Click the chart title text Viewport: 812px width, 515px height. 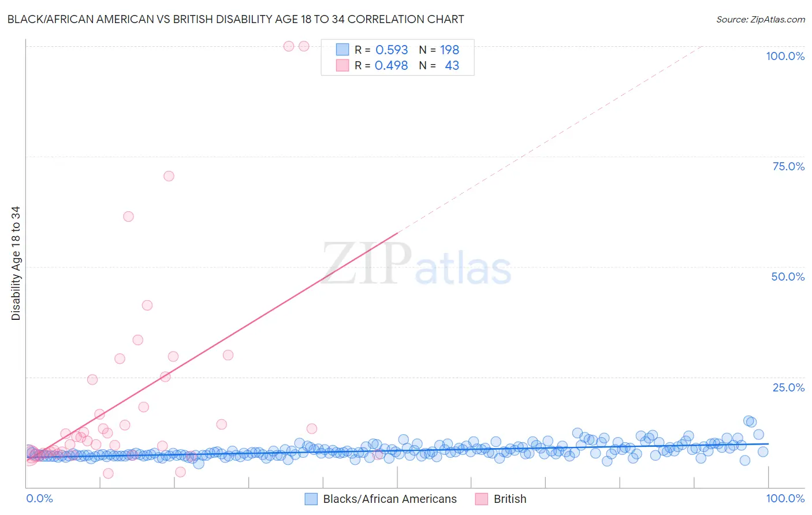pyautogui.click(x=236, y=20)
